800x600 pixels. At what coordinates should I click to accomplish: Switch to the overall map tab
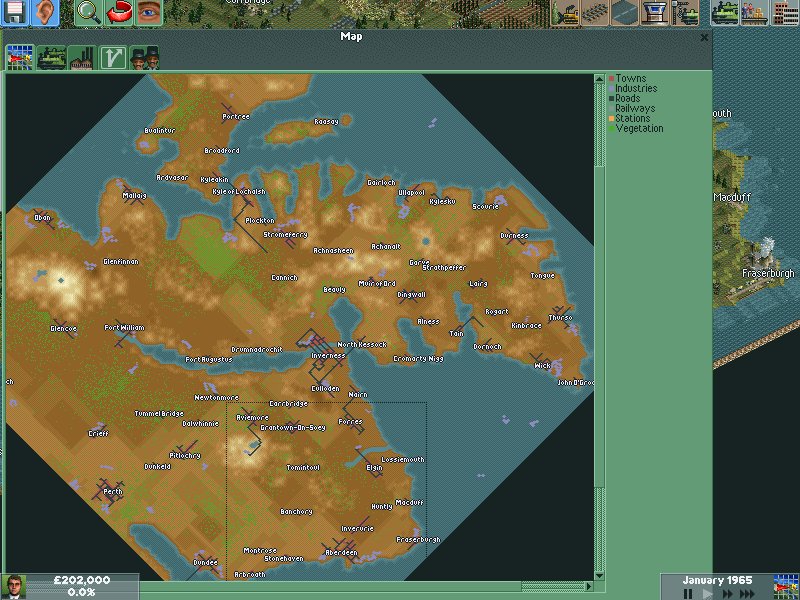tap(20, 58)
